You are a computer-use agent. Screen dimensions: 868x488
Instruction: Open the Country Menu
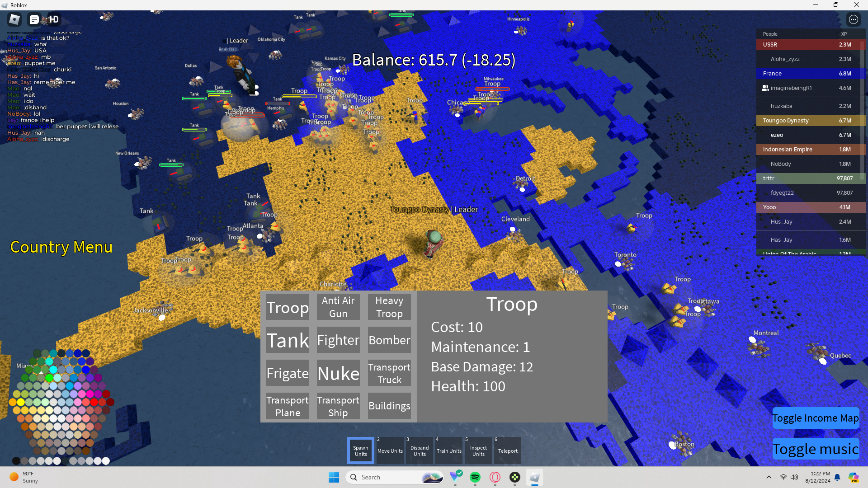pyautogui.click(x=61, y=247)
